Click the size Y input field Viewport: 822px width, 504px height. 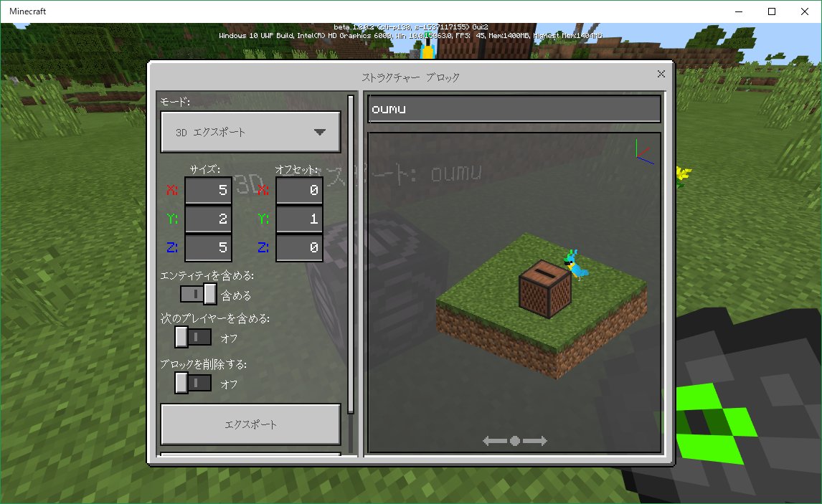[208, 219]
